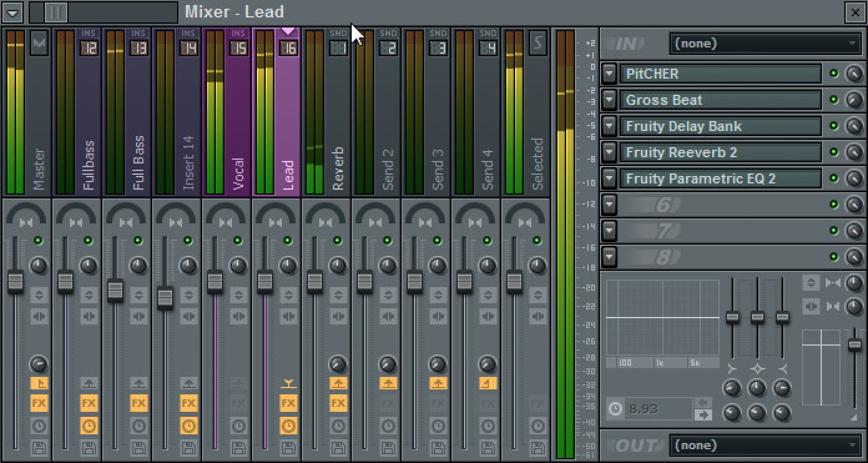Image resolution: width=868 pixels, height=463 pixels.
Task: Toggle the green LED for Fruity Delay Bank
Action: 834,126
